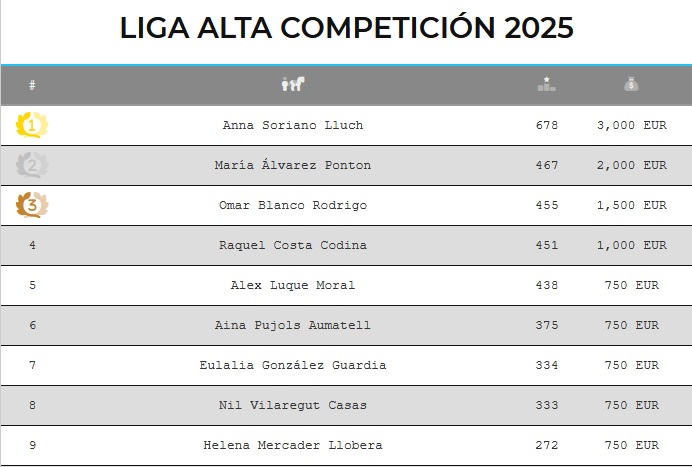Click the 3,000 EUR prize amount
Image resolution: width=692 pixels, height=467 pixels.
(x=631, y=125)
